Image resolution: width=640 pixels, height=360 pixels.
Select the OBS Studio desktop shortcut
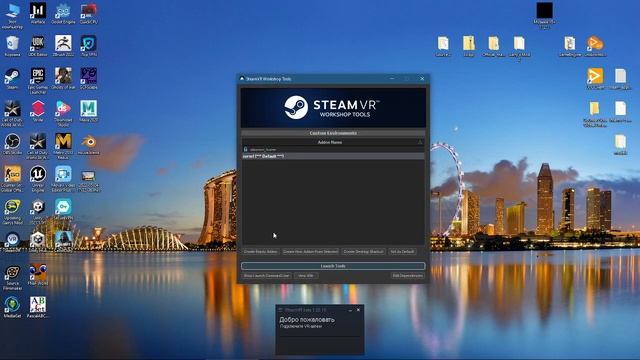coord(12,144)
